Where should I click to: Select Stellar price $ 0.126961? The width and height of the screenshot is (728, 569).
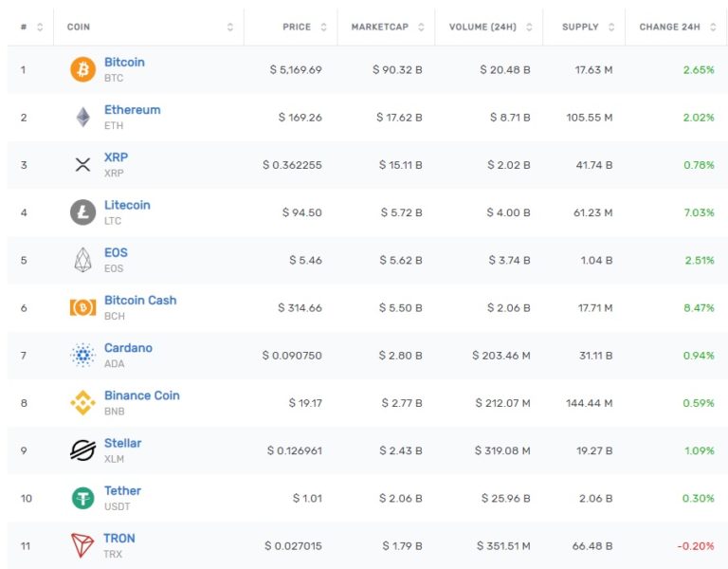[x=295, y=450]
